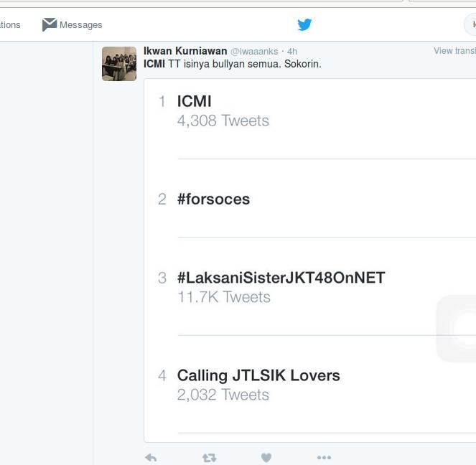The width and height of the screenshot is (476, 465).
Task: Retweet the ICMI trending tweet
Action: pos(209,457)
